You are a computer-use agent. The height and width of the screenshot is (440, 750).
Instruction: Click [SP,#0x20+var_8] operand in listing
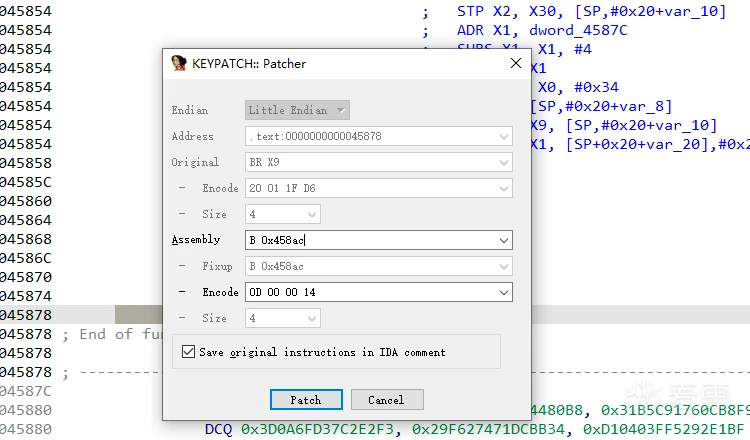click(x=602, y=106)
